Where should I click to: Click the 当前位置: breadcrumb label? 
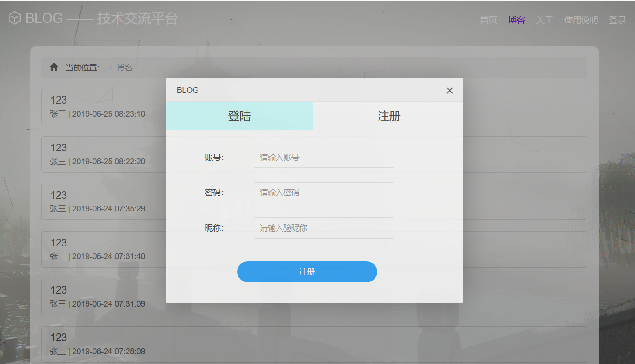(83, 68)
